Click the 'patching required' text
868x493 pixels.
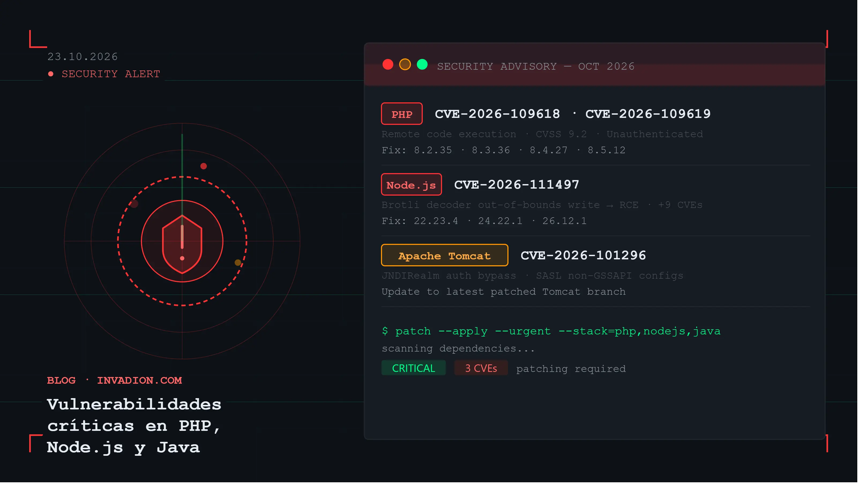(571, 369)
